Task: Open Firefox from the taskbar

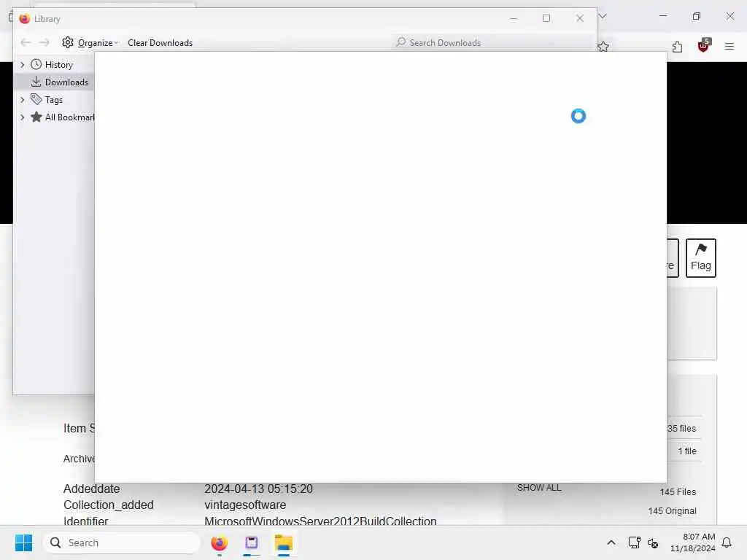Action: tap(219, 542)
